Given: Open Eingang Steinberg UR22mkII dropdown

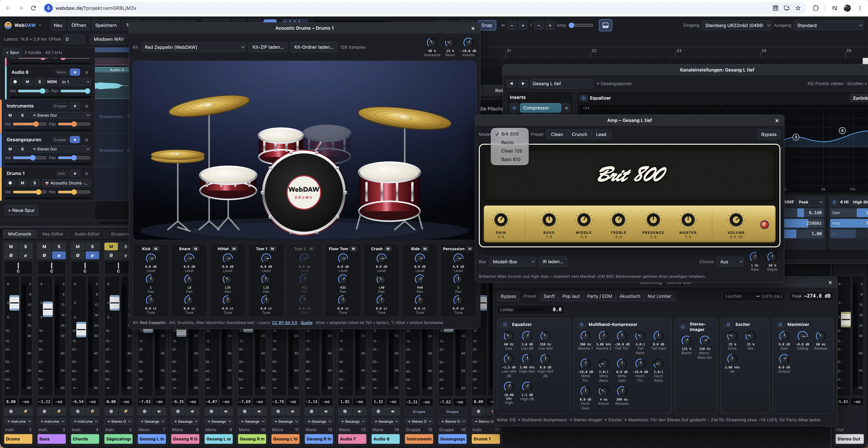Looking at the screenshot, I should click(x=736, y=25).
